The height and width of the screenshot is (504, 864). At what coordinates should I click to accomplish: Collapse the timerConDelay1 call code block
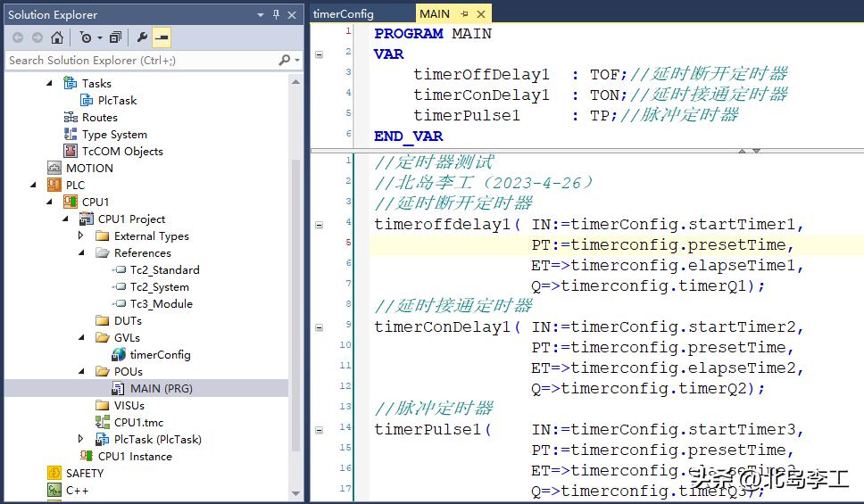pos(320,327)
